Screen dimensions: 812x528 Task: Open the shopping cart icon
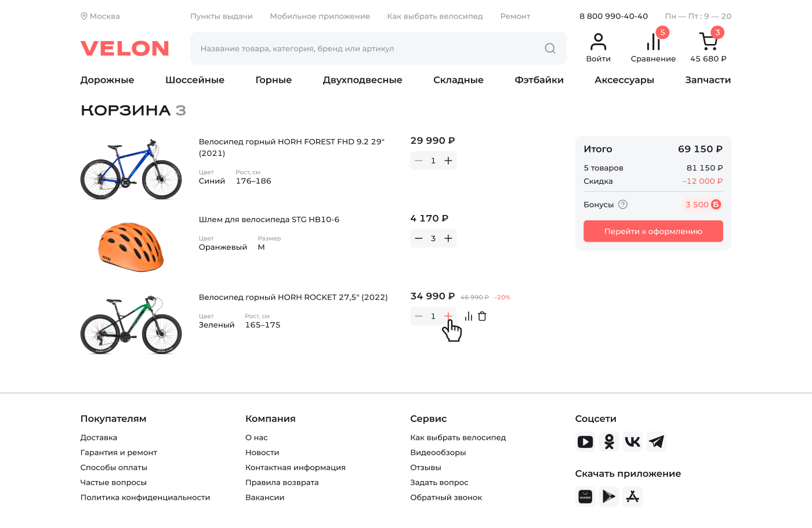pos(708,42)
